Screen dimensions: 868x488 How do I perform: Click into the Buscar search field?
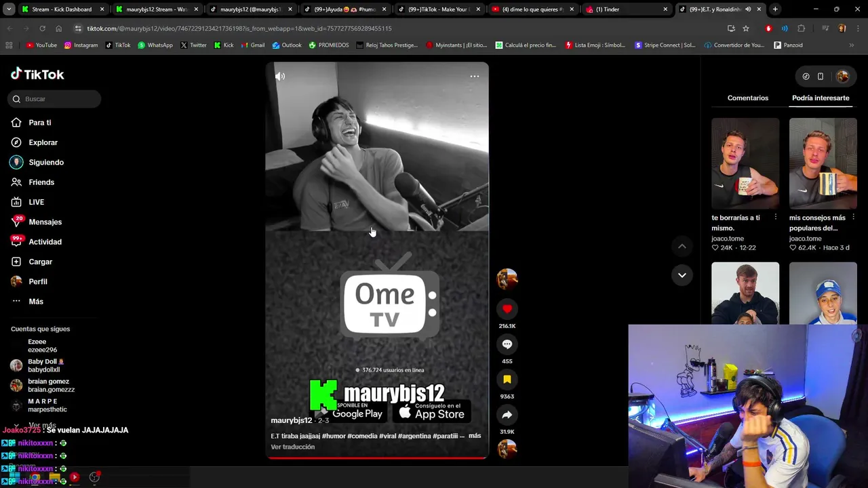tap(56, 99)
